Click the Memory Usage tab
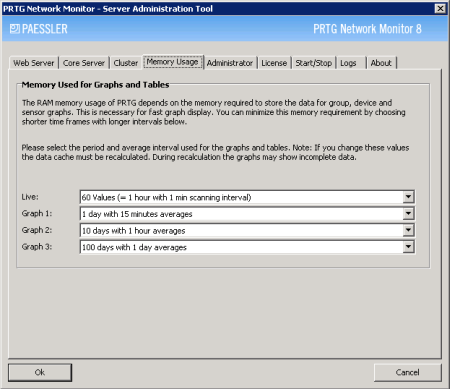This screenshot has width=450, height=389. [173, 62]
